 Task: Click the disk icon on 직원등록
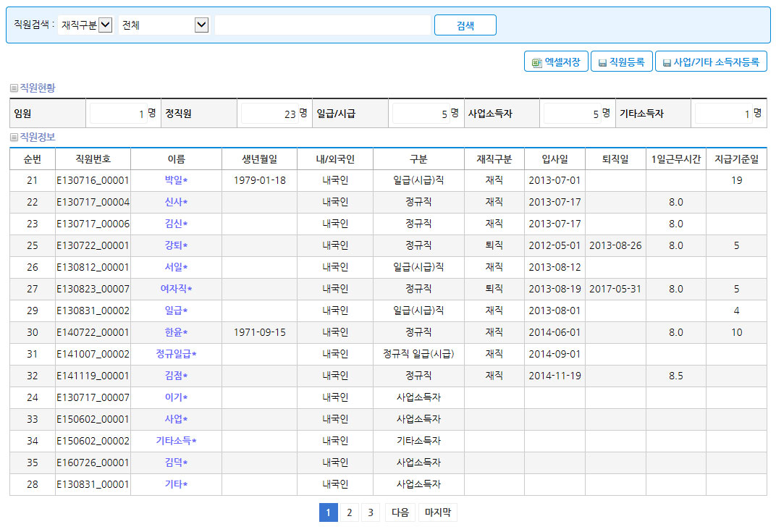click(602, 63)
